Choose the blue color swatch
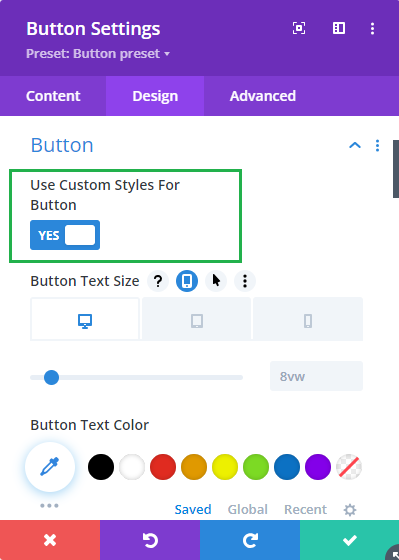The height and width of the screenshot is (560, 399). pyautogui.click(x=287, y=467)
